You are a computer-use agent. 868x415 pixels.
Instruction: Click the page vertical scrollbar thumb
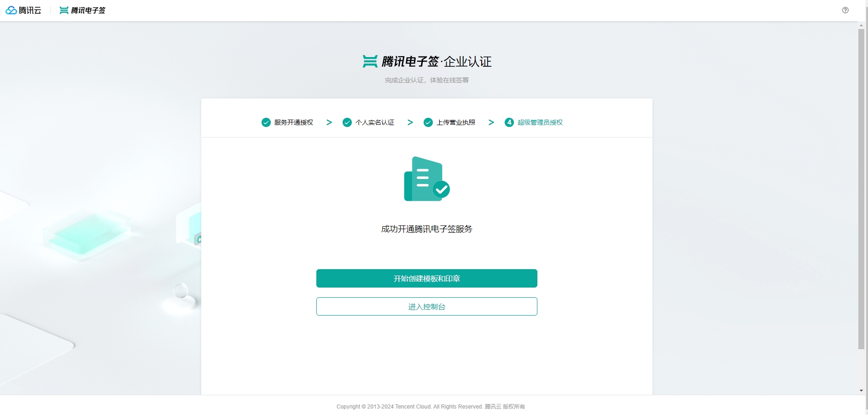[861, 189]
